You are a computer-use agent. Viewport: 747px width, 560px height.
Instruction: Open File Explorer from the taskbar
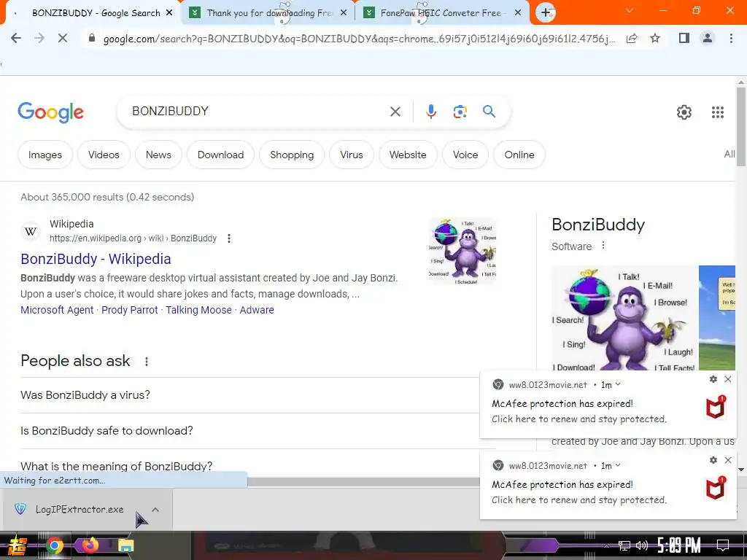click(125, 545)
